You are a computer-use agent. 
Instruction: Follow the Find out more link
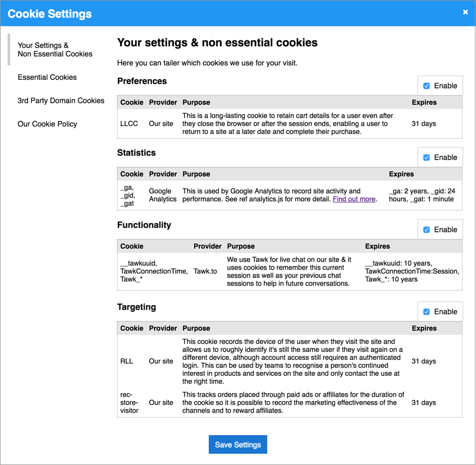pos(354,199)
